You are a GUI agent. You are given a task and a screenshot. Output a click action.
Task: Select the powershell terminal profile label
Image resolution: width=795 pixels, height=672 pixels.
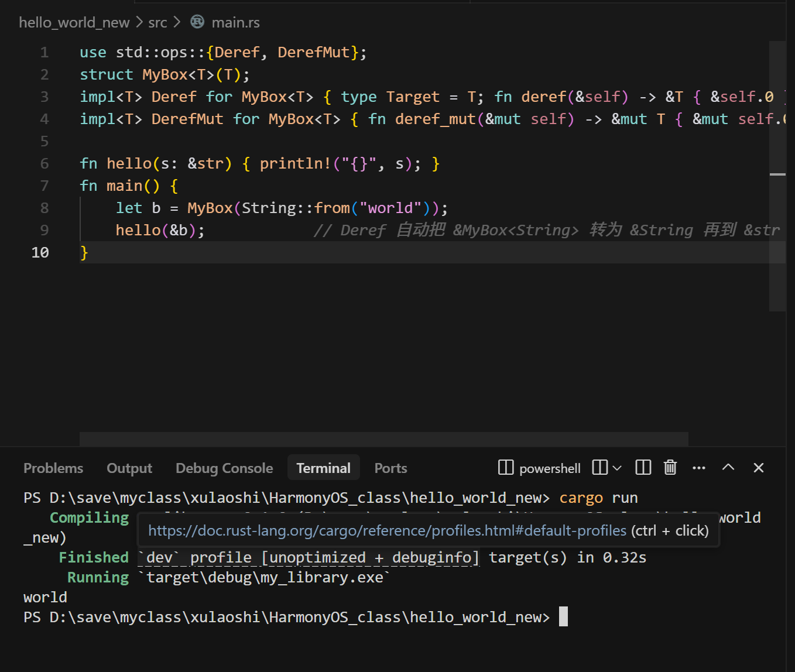tap(550, 468)
